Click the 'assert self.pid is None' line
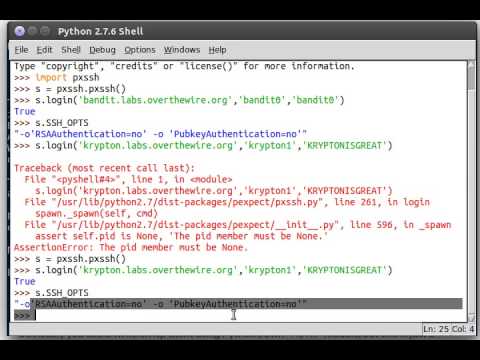Screen dimensions: 480x360 (x=182, y=236)
